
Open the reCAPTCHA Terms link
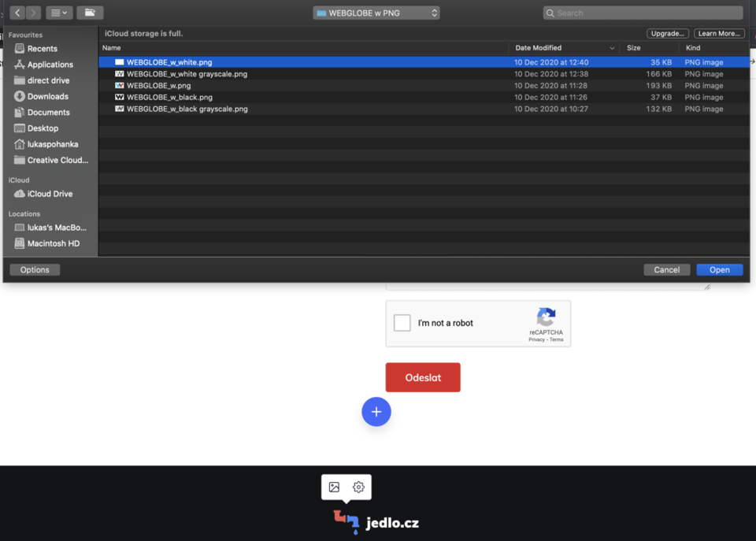pyautogui.click(x=557, y=339)
